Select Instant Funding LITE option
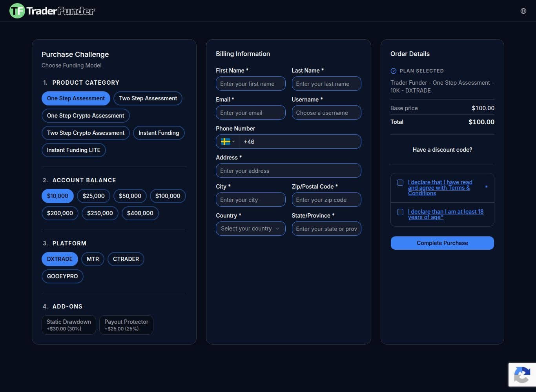The image size is (536, 392). [73, 150]
